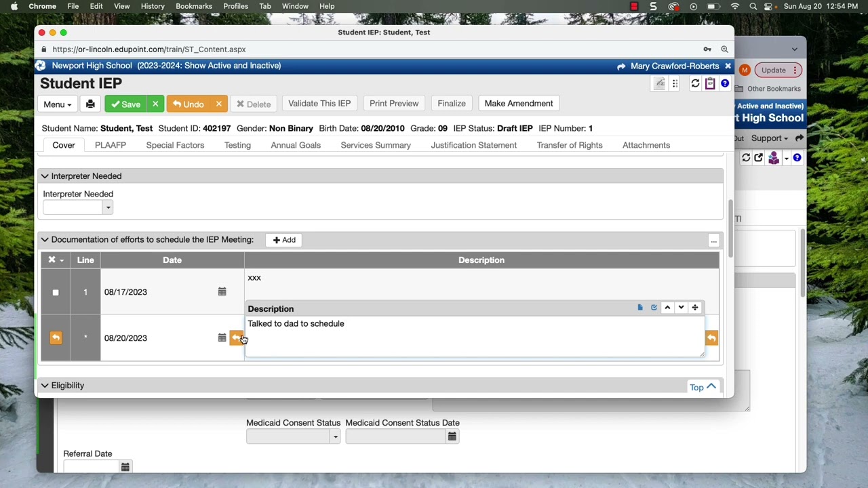The image size is (868, 488).
Task: Click the Finalize button
Action: tap(452, 104)
